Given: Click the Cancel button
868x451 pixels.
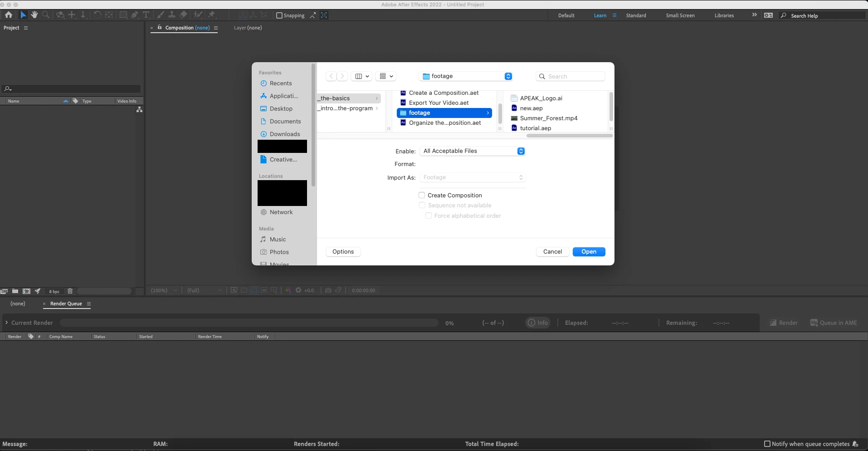Looking at the screenshot, I should click(552, 252).
